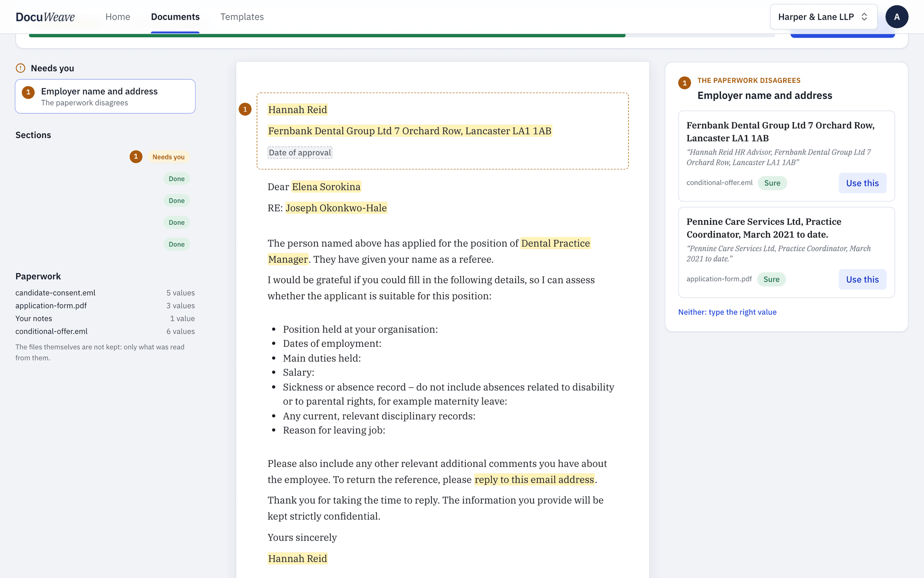
Task: Click the Sure badge next to application-form.pdf
Action: pyautogui.click(x=772, y=279)
